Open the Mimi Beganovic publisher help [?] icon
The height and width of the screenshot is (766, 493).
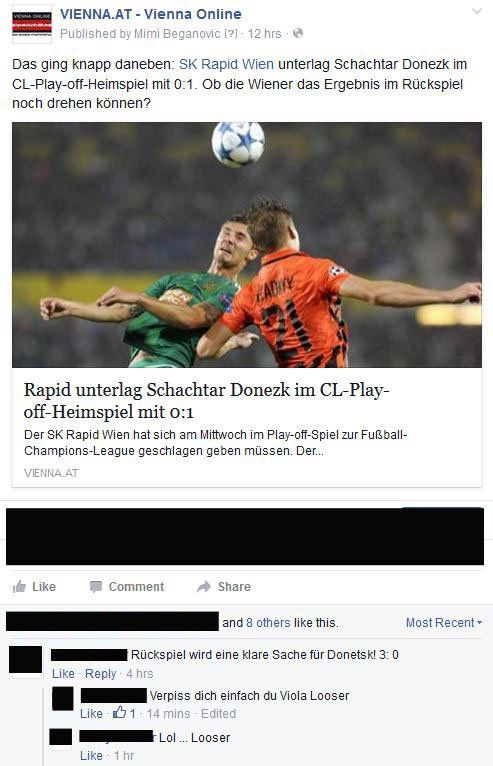231,34
